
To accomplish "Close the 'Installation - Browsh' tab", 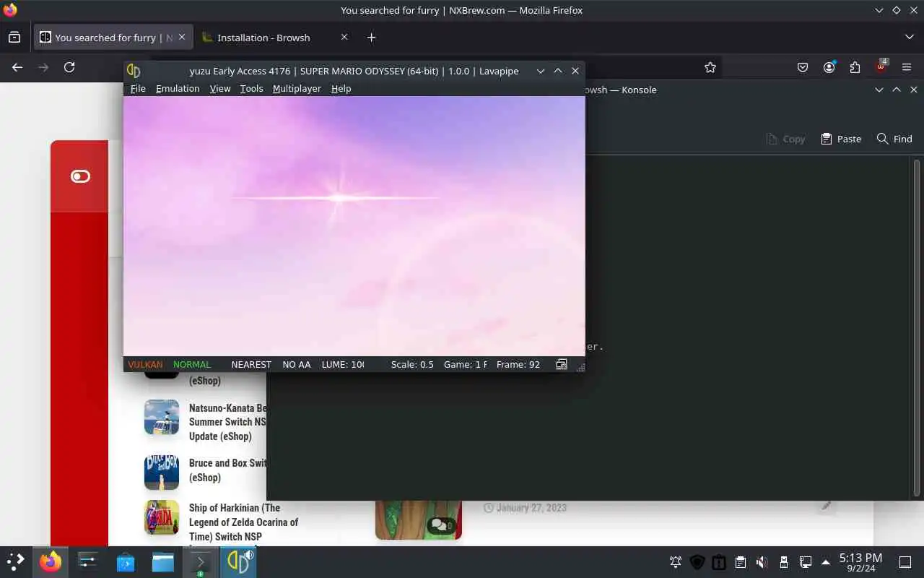I will click(344, 37).
